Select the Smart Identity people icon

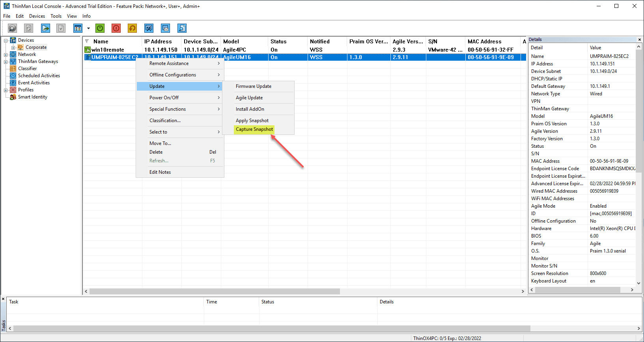[x=13, y=97]
